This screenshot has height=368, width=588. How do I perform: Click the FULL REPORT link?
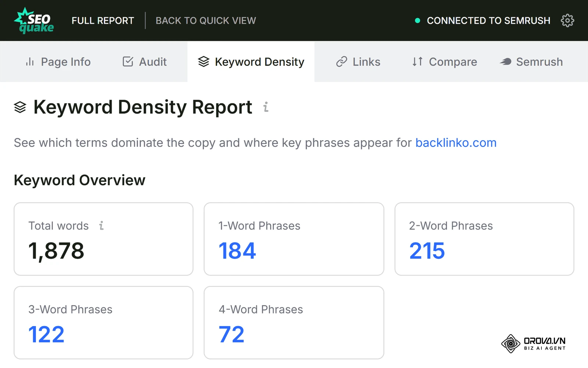click(x=103, y=21)
